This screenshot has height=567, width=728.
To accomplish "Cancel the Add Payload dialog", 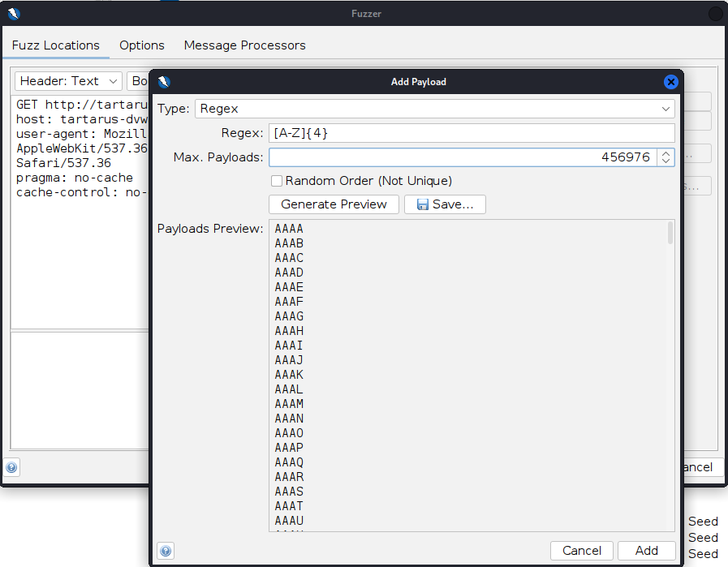I will pos(582,551).
